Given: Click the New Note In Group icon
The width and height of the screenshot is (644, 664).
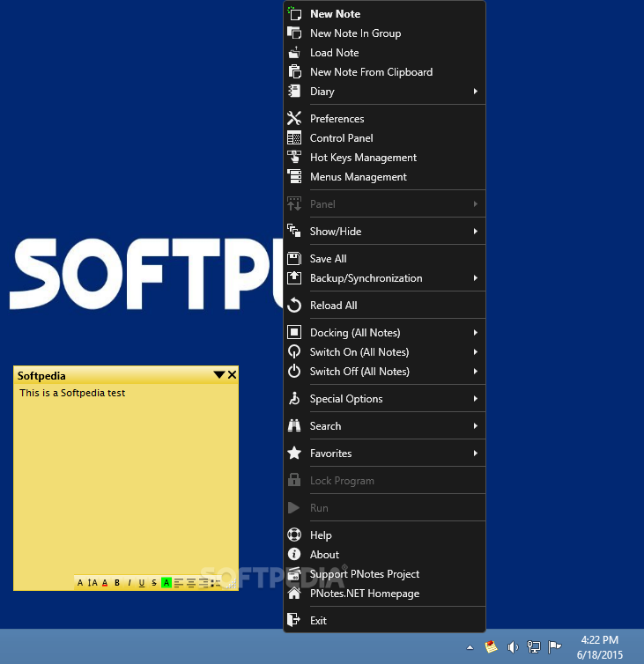Looking at the screenshot, I should tap(294, 33).
